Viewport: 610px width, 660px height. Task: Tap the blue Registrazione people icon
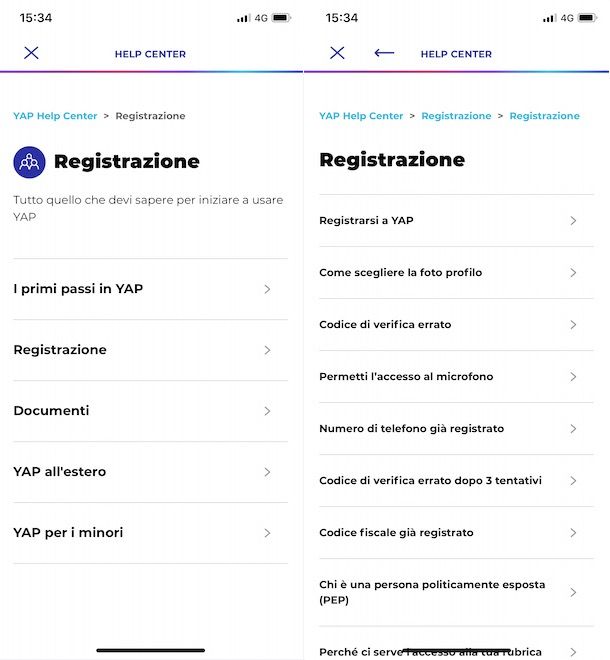tap(29, 162)
